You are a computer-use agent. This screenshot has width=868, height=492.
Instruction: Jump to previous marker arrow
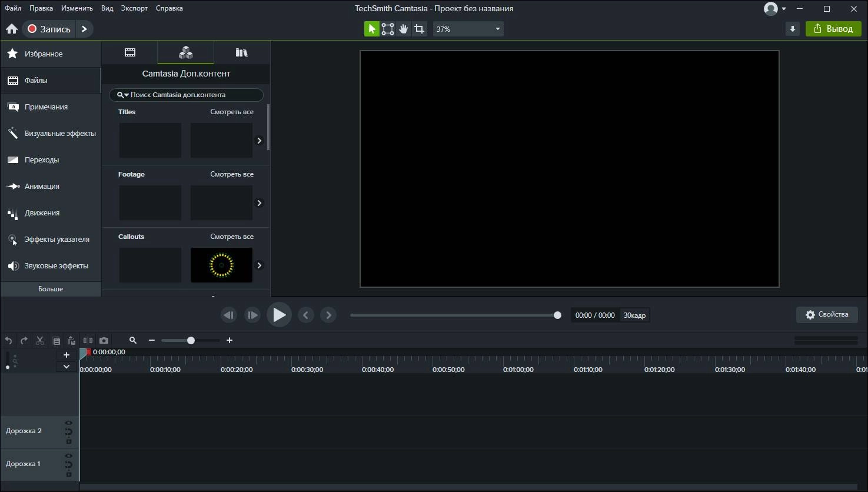point(305,315)
